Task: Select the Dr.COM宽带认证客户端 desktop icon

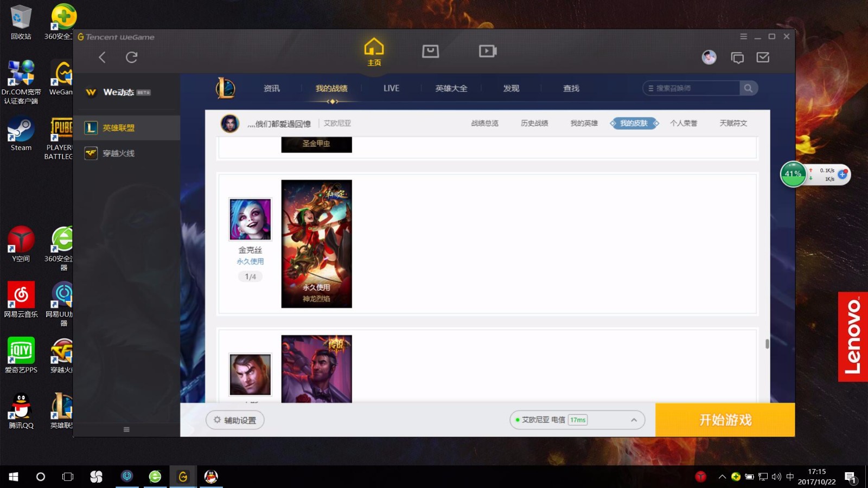Action: click(21, 82)
